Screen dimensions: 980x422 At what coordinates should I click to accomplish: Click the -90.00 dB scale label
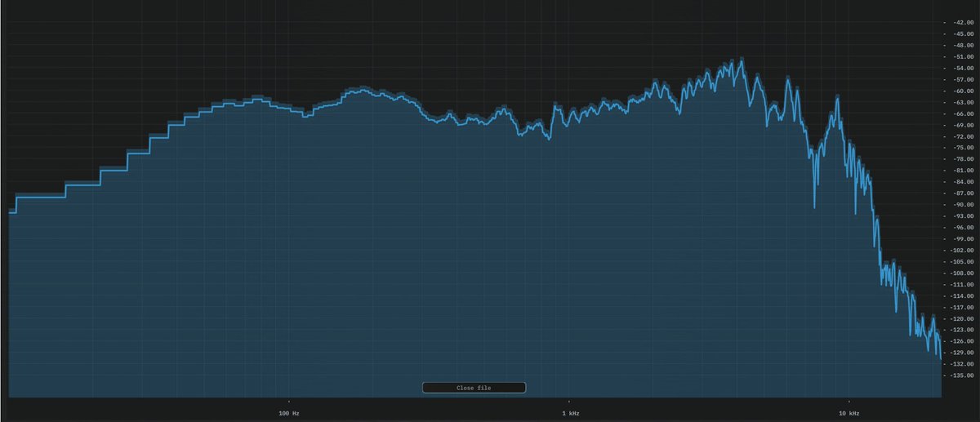(962, 205)
